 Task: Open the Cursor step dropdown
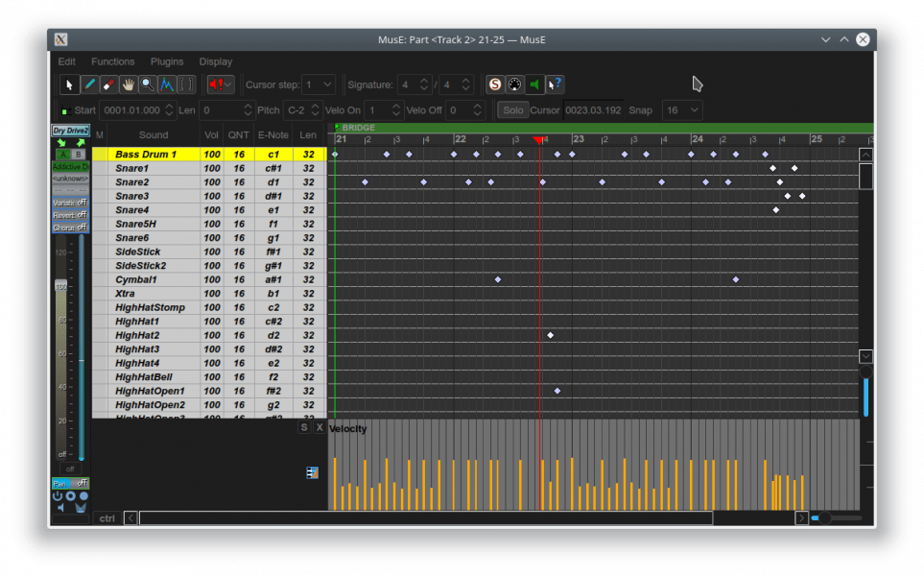click(319, 84)
